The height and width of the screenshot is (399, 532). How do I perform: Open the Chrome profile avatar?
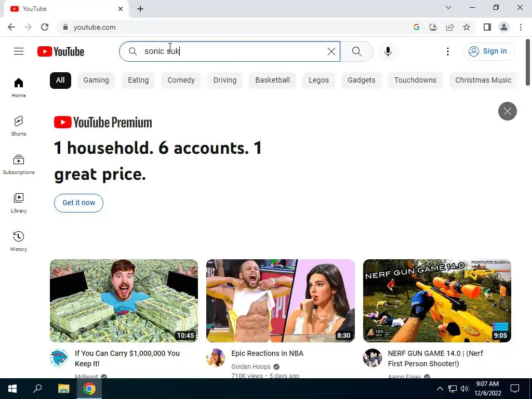tap(504, 27)
